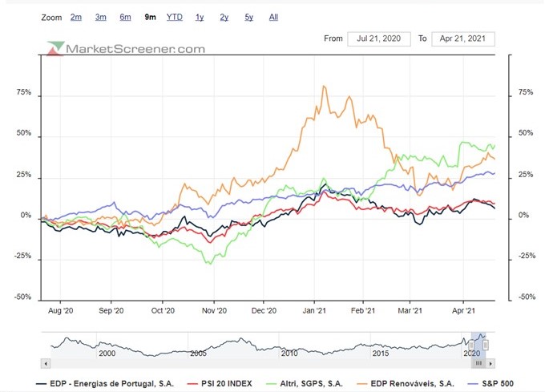Set chart zoom to 2y
Viewport: 545px width, 392px height.
tap(224, 17)
